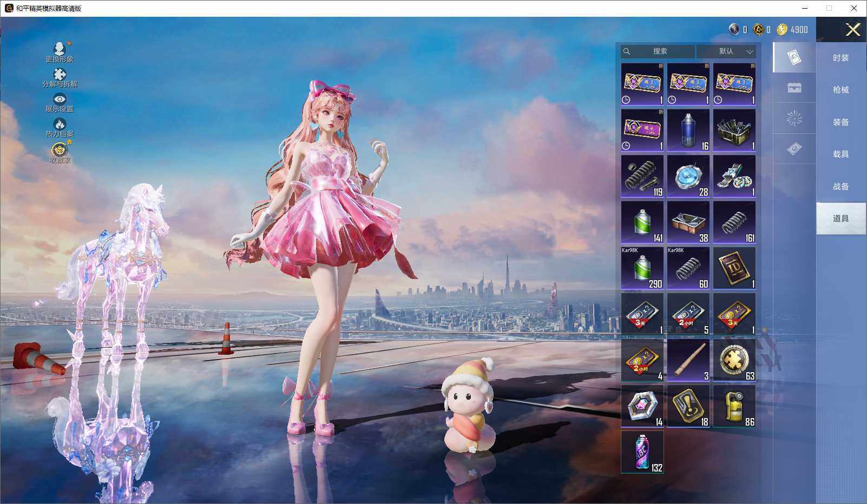This screenshot has width=867, height=504.
Task: Open the 热力档案 flame icon
Action: click(60, 127)
